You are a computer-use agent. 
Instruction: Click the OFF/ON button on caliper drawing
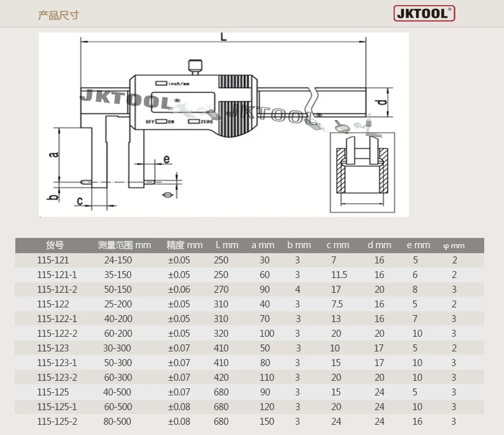click(160, 122)
